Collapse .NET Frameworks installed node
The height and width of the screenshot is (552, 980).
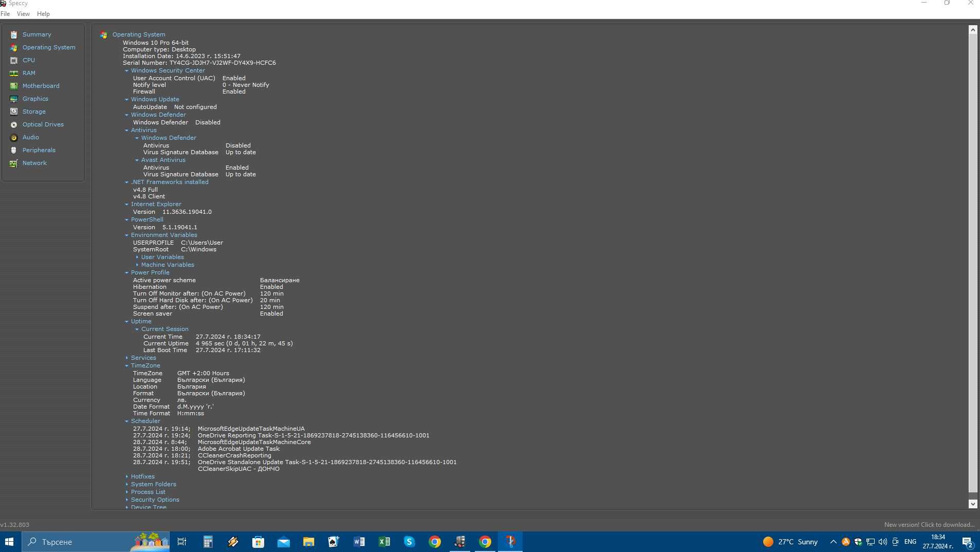[126, 182]
